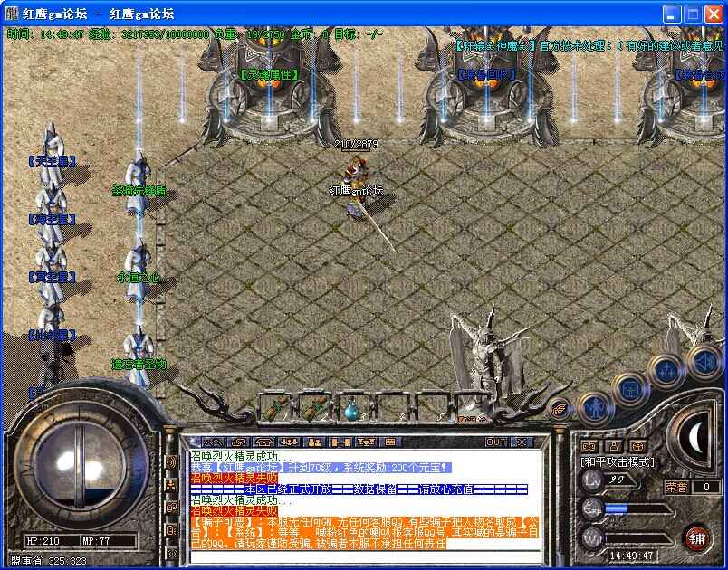
Task: Click the last grid icon in chat toolbar
Action: (x=390, y=442)
